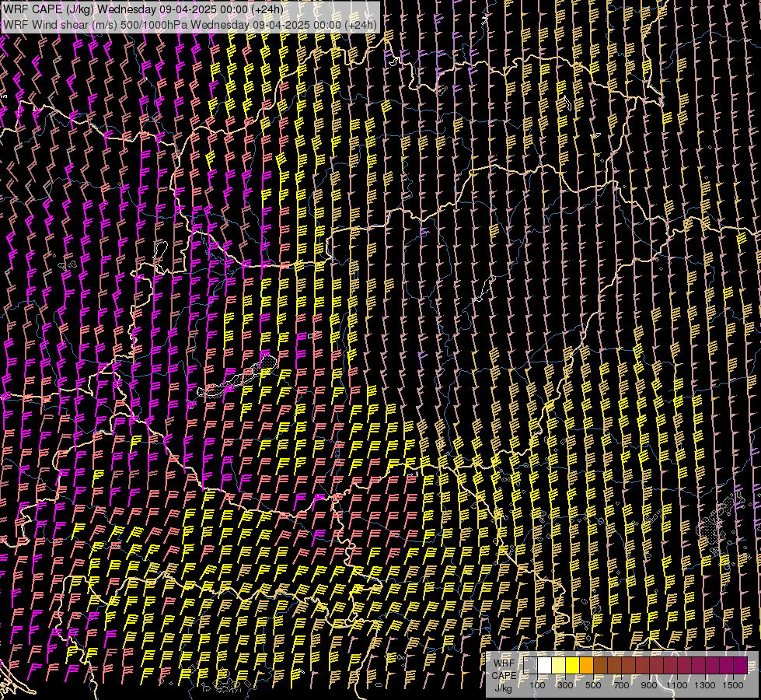
Task: Select the final purple legend swatch above 1500
Action: (x=740, y=666)
